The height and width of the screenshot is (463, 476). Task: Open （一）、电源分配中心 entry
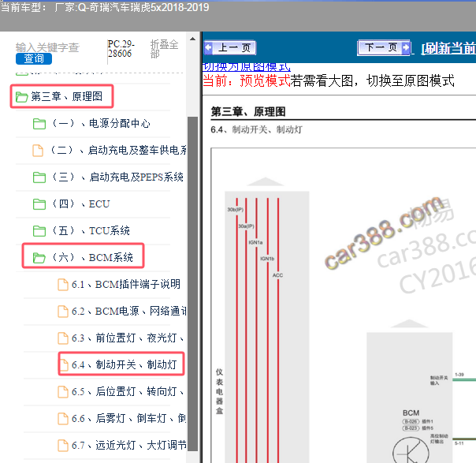pos(101,123)
